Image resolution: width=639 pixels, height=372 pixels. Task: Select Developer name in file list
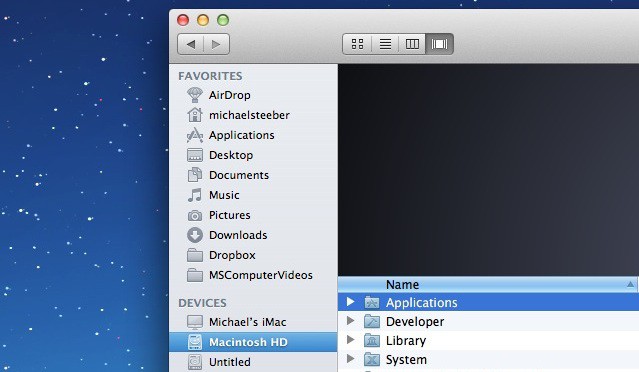[415, 322]
